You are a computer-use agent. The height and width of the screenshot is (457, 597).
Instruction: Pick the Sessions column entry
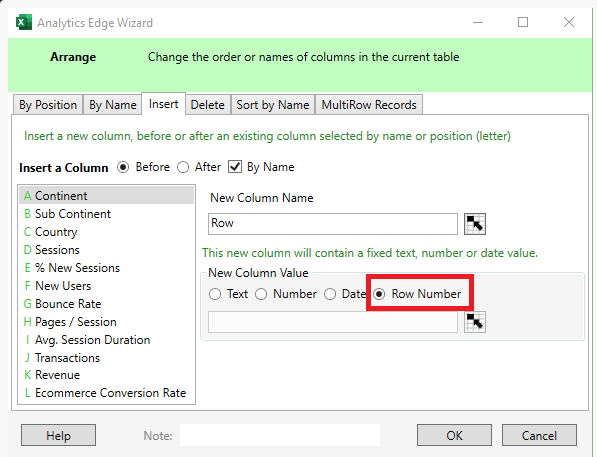tap(107, 250)
